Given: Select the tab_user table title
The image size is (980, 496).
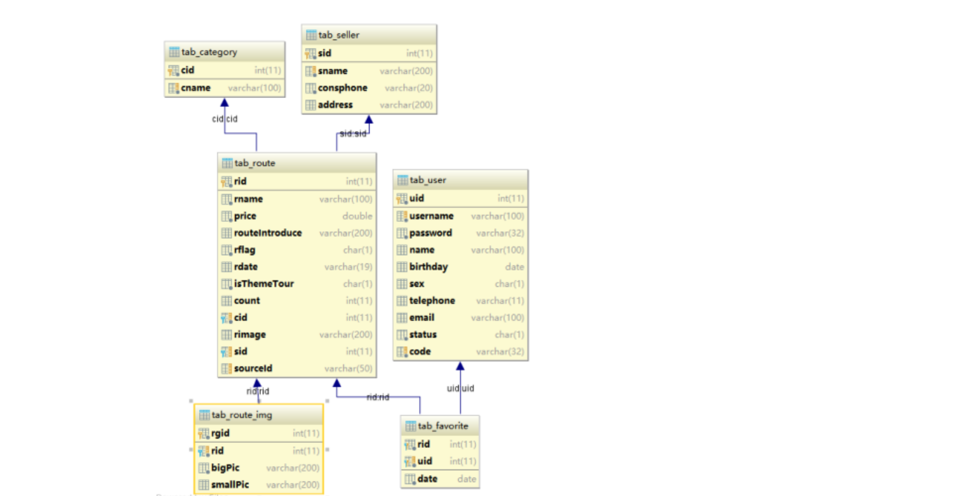Looking at the screenshot, I should point(428,180).
